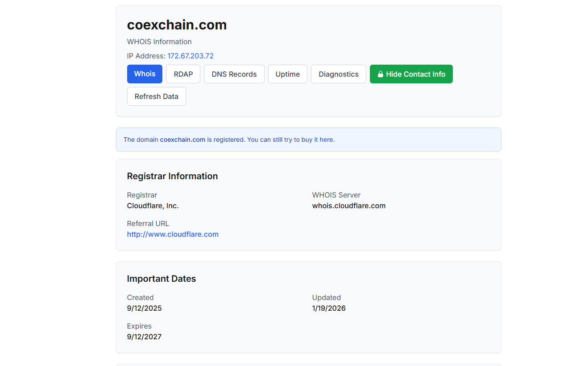Click the Created date 9/12/2025
The width and height of the screenshot is (588, 366).
144,308
